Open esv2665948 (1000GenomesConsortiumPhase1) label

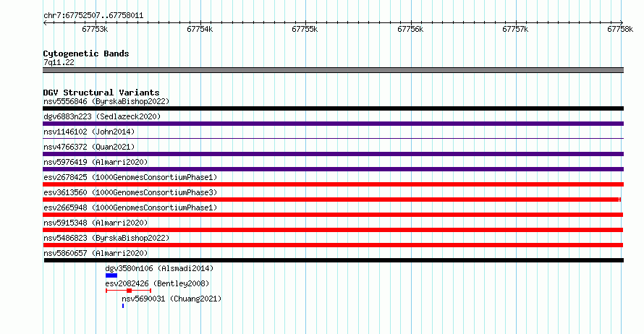point(130,207)
